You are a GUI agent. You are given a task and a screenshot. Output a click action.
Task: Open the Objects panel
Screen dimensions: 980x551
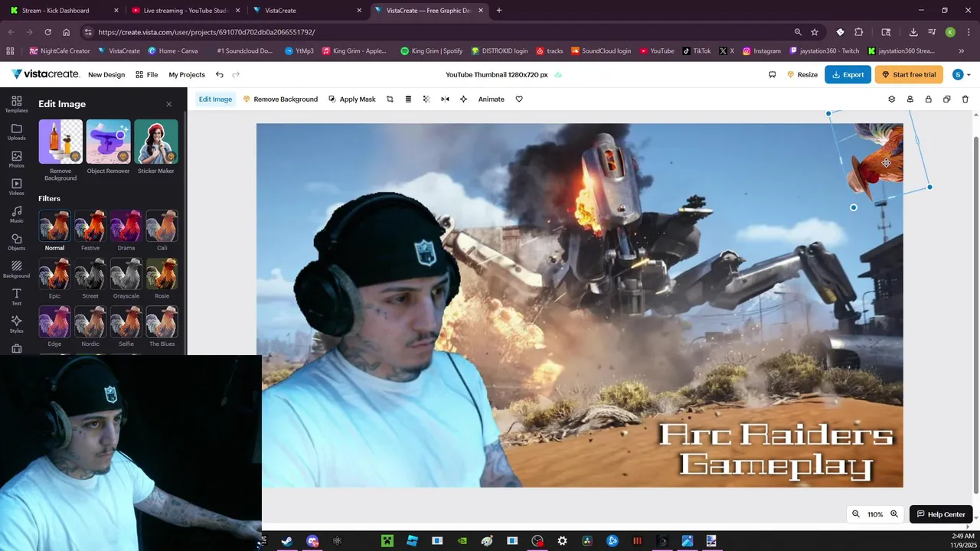16,242
